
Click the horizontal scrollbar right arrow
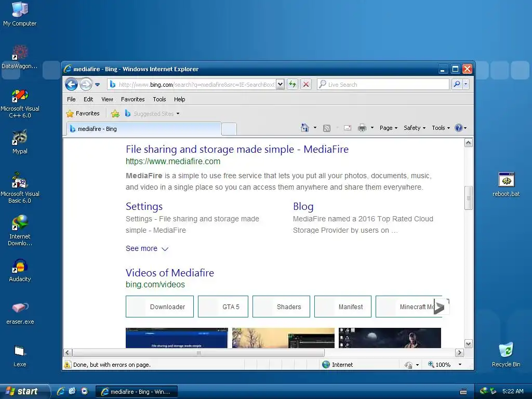tap(459, 353)
